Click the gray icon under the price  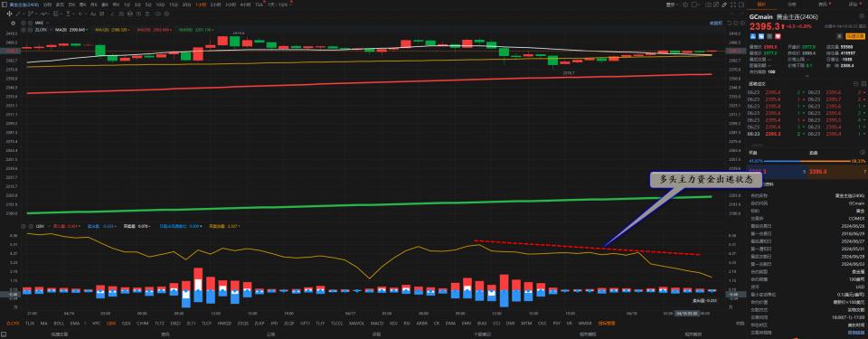(769, 36)
